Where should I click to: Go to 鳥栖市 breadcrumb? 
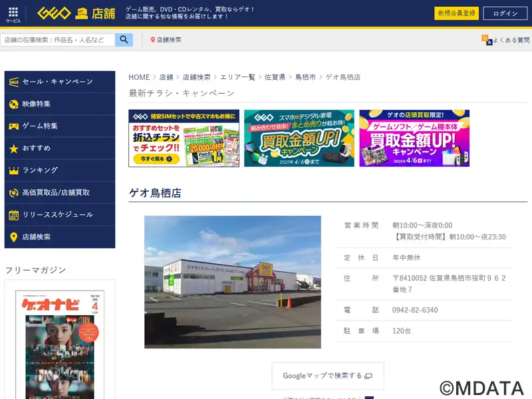click(x=305, y=77)
